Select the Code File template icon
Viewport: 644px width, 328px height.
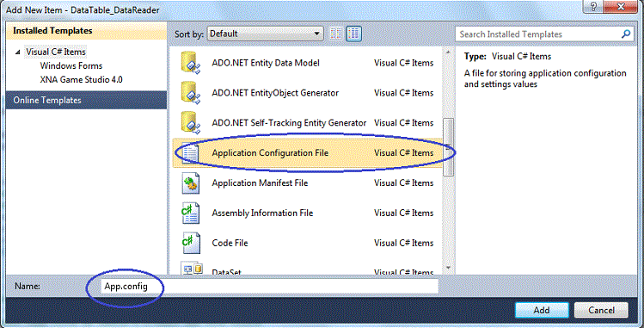(191, 243)
